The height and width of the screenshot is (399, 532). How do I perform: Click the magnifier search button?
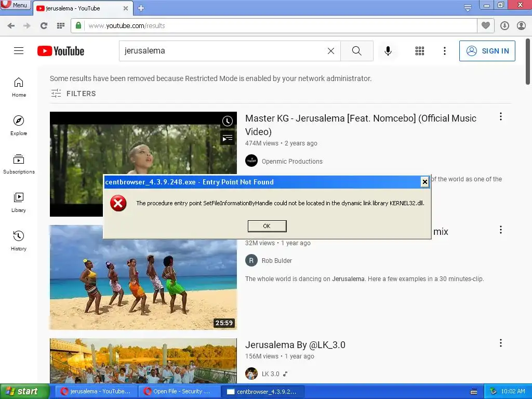[357, 51]
